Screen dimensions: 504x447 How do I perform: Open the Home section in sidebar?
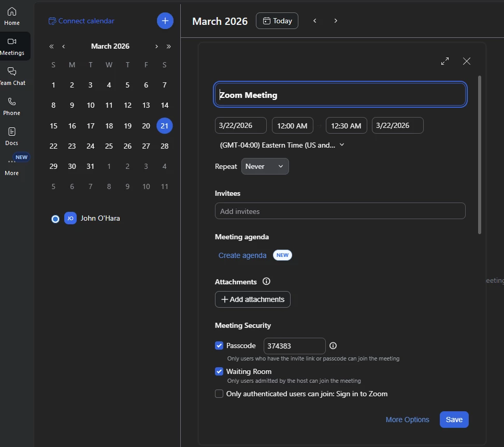(x=12, y=17)
